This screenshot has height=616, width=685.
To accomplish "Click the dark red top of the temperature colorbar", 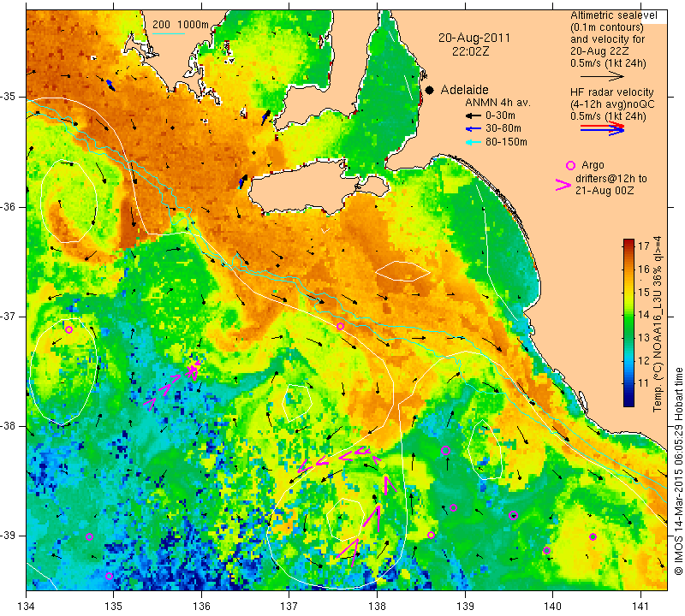I will tap(628, 241).
